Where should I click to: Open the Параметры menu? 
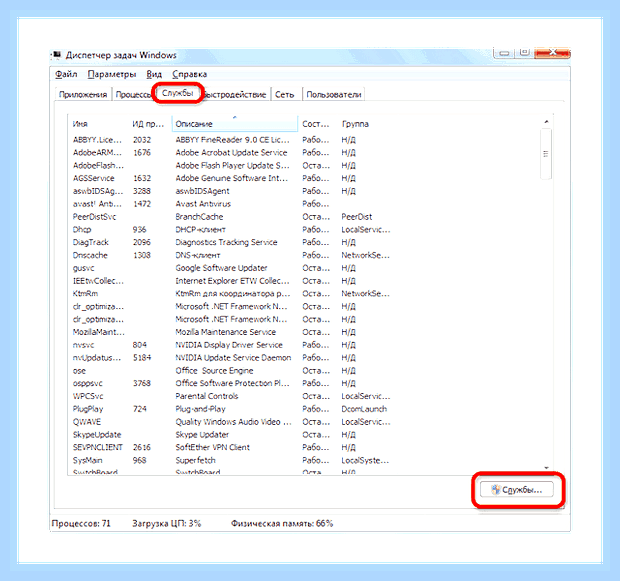112,74
